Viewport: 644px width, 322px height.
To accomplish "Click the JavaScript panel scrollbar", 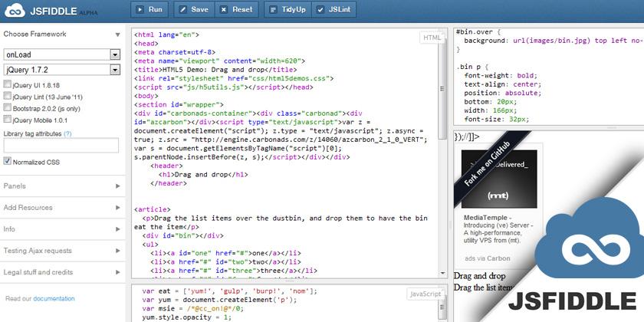I will 442,307.
